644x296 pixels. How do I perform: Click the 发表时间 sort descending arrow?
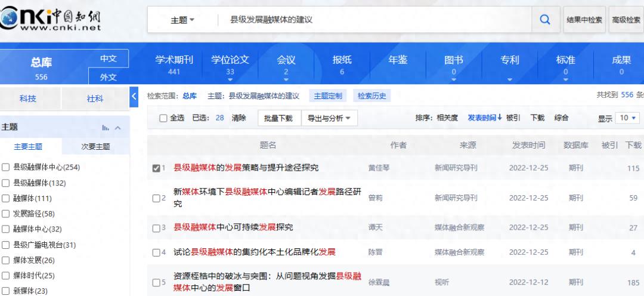(x=500, y=118)
